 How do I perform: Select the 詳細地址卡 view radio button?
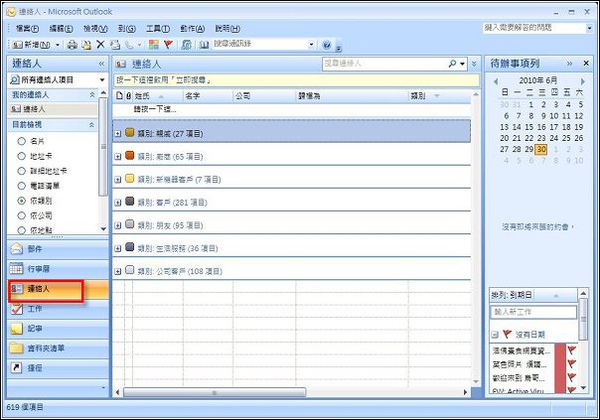tap(21, 171)
